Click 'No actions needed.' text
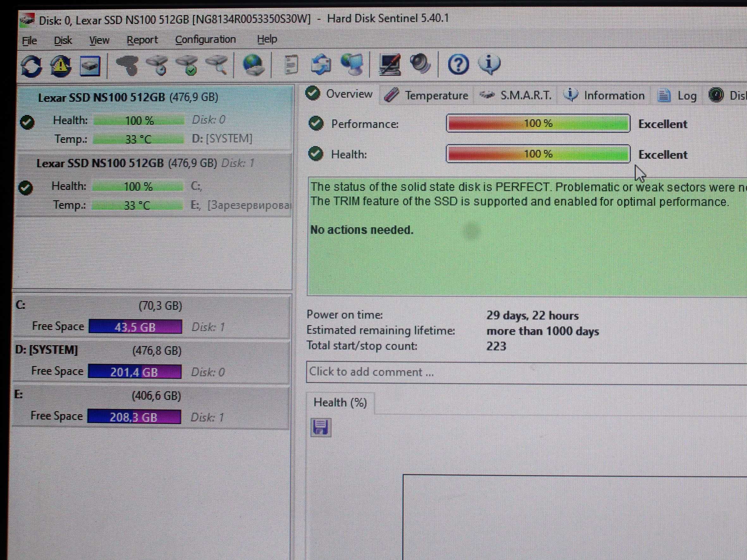This screenshot has width=747, height=560. [362, 230]
